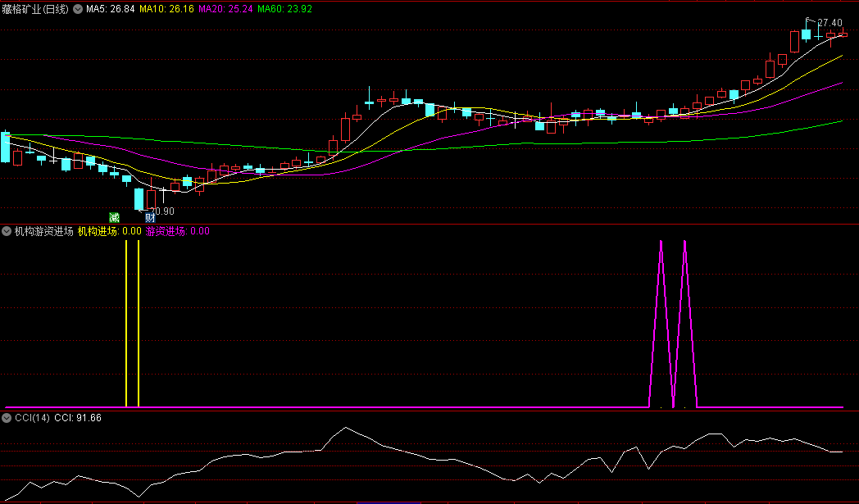Open the CCI(14) indicator dropdown arrow
Viewport: 859px width, 504px height.
pos(6,418)
